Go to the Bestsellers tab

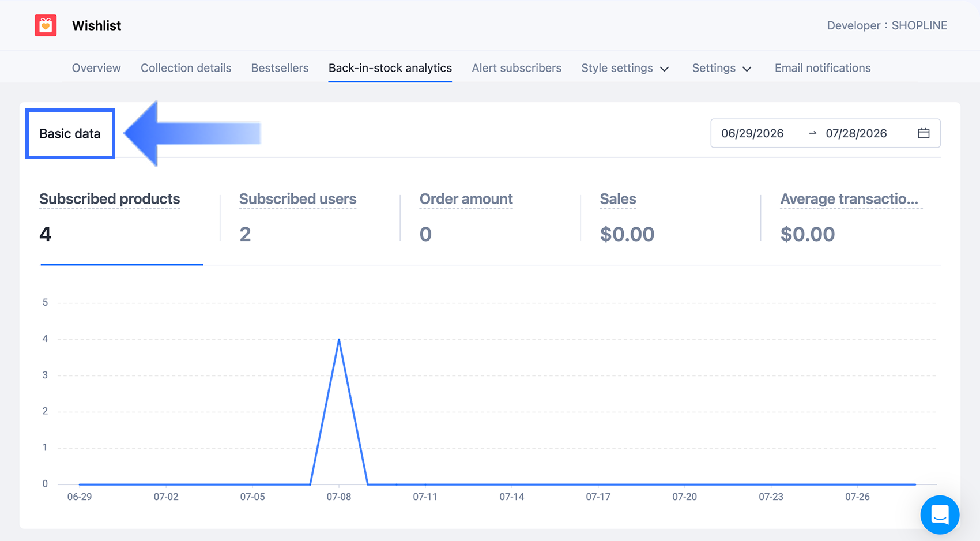click(280, 68)
